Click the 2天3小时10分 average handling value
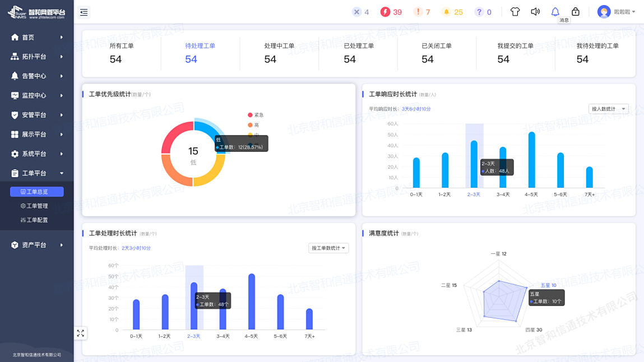Viewport: 644px width, 362px height. [136, 248]
